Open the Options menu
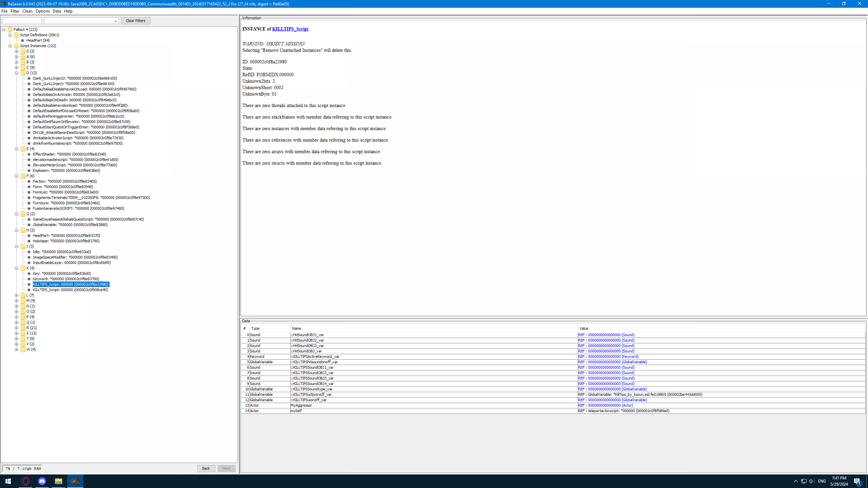 (42, 11)
